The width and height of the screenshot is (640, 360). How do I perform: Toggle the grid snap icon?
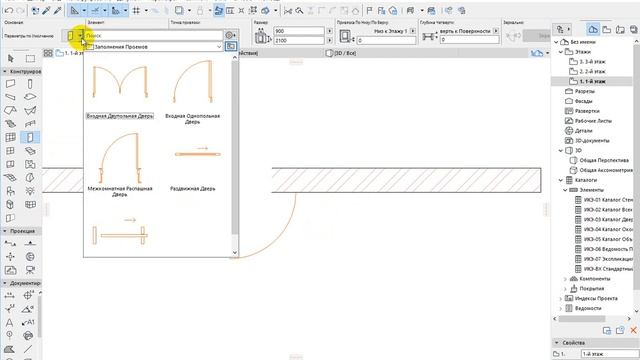(x=137, y=11)
